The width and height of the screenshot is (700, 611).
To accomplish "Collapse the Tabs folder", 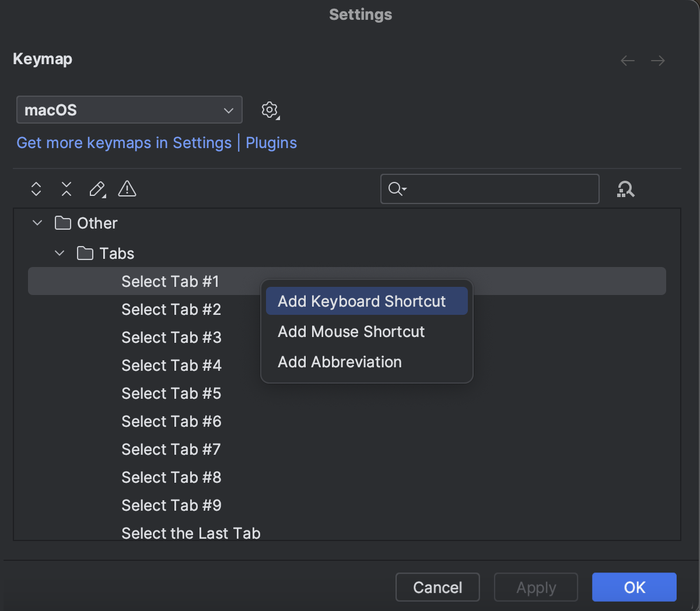I will coord(59,253).
